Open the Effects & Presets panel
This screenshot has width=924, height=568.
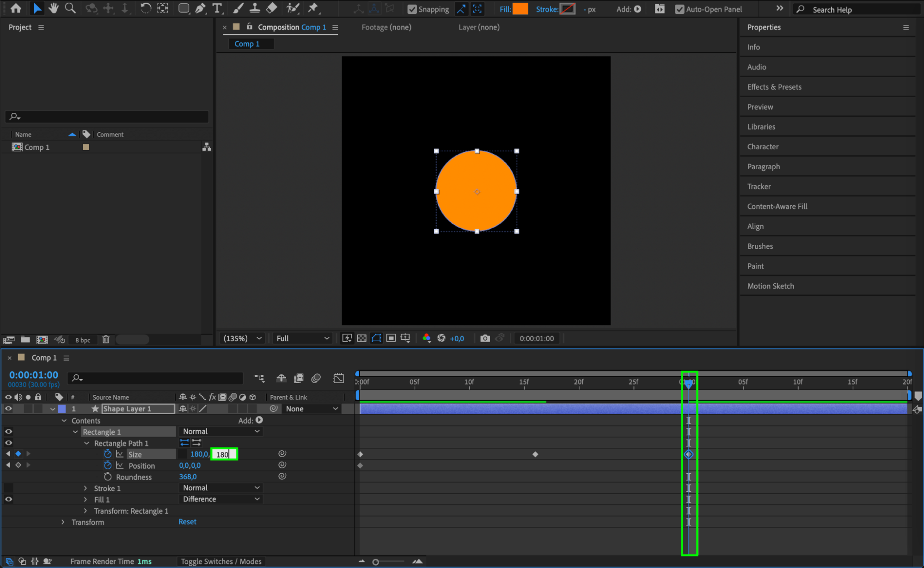click(774, 87)
